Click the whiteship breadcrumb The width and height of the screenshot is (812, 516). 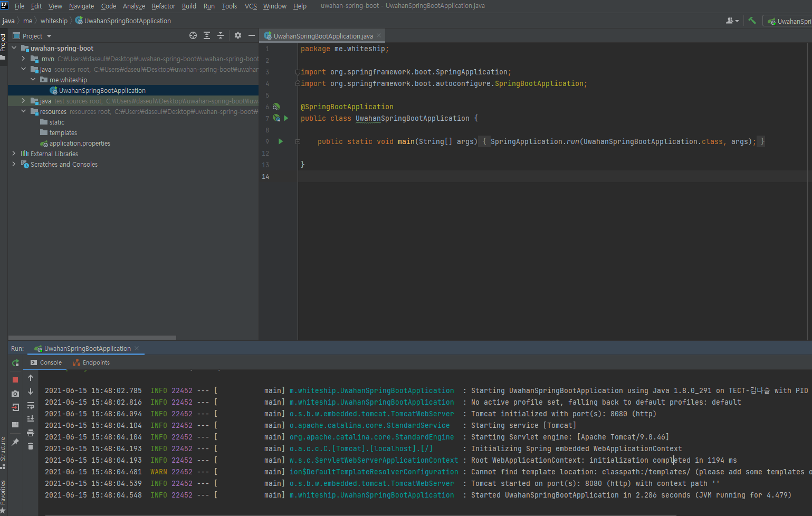click(x=54, y=21)
